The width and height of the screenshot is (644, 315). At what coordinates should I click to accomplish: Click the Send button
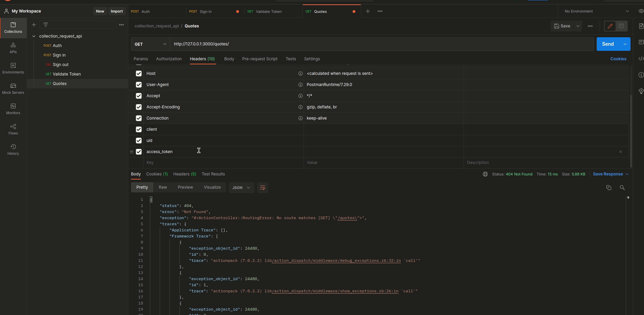pos(608,44)
